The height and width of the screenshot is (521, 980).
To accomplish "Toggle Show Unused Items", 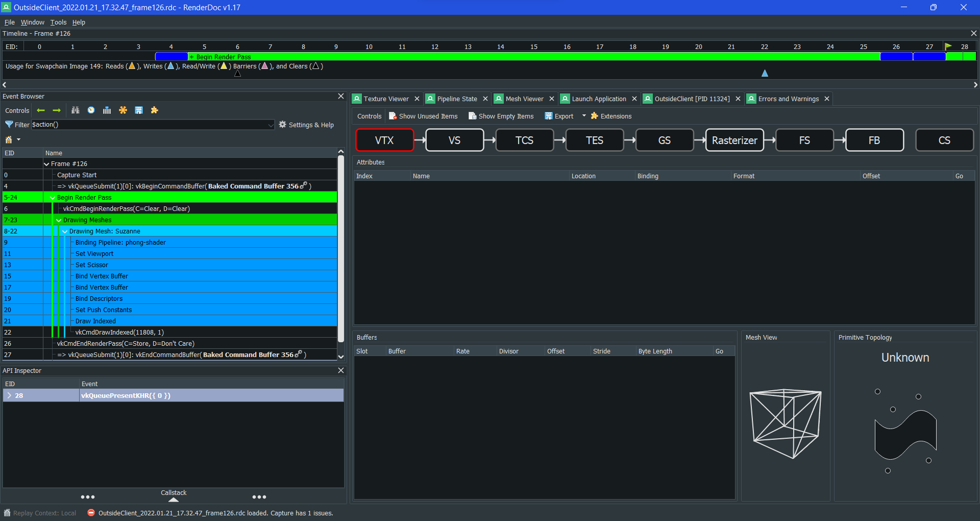I will point(423,116).
